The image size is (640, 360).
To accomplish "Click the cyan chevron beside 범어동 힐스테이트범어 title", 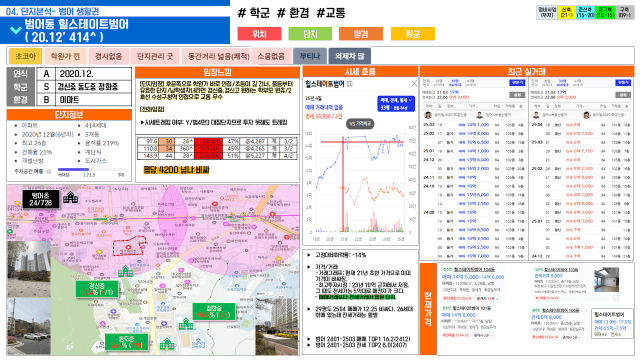I will (x=16, y=30).
